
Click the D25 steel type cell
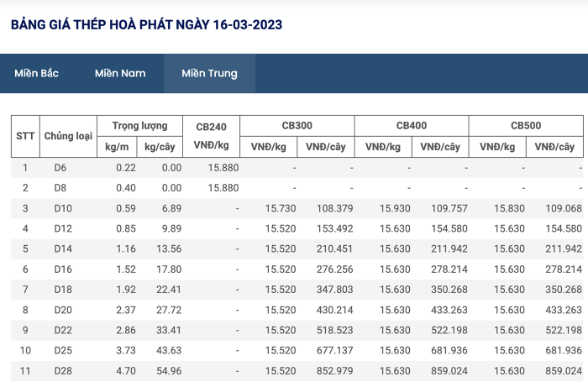[x=63, y=350]
